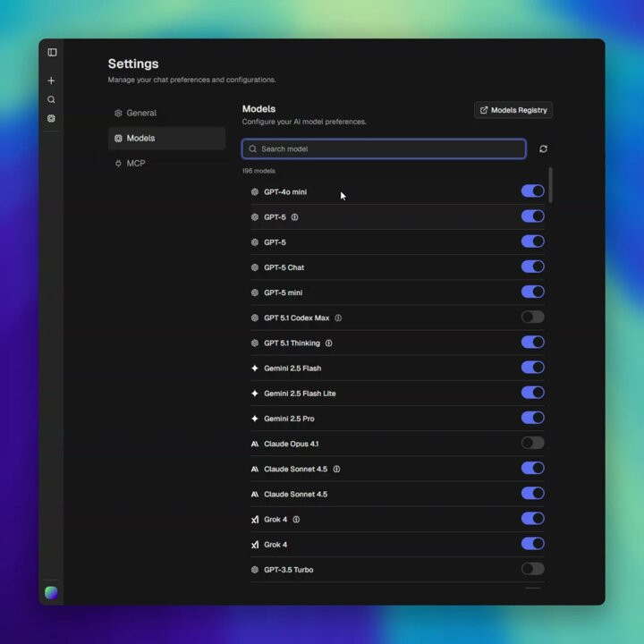Disable the Gemini 2.5 Flash toggle
The height and width of the screenshot is (644, 644).
(x=533, y=368)
